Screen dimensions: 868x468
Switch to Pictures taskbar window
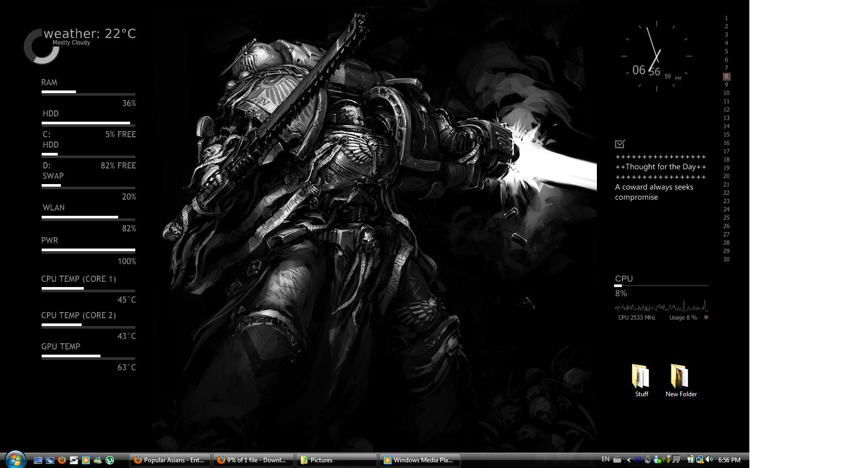(337, 460)
